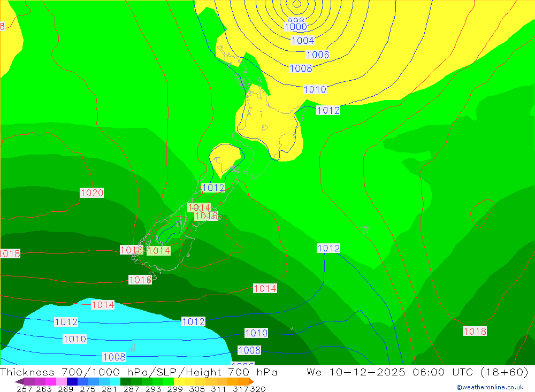
Task: Click the legend value 257
Action: pos(24,389)
